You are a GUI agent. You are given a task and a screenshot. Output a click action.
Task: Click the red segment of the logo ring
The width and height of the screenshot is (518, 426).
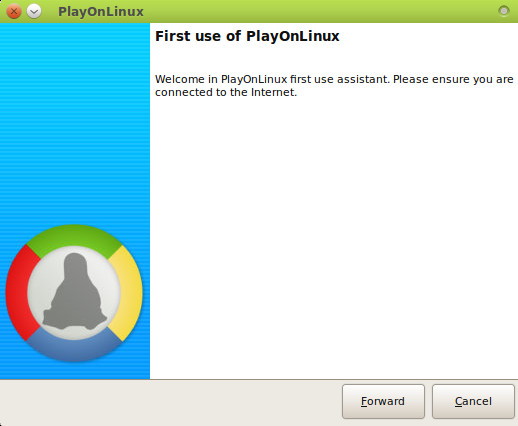coord(18,293)
